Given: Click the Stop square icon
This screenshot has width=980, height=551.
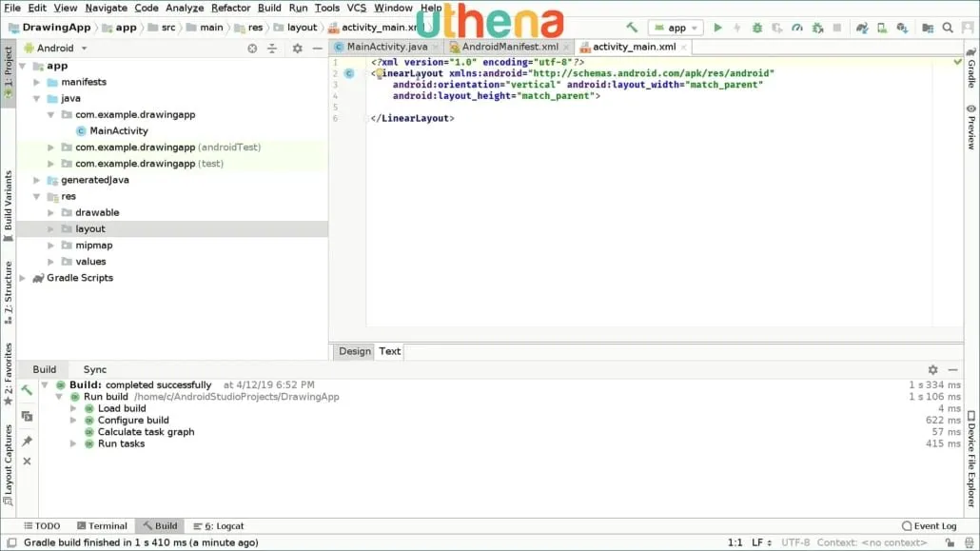Looking at the screenshot, I should 837,28.
